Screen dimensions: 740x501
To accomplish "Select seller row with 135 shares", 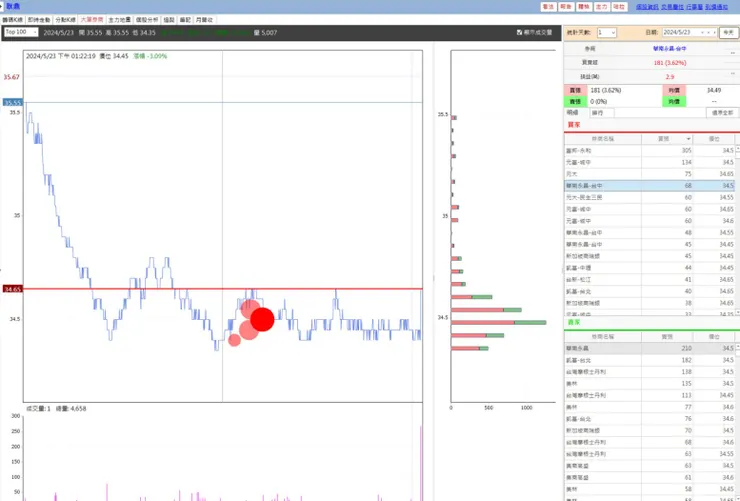I will click(x=649, y=384).
